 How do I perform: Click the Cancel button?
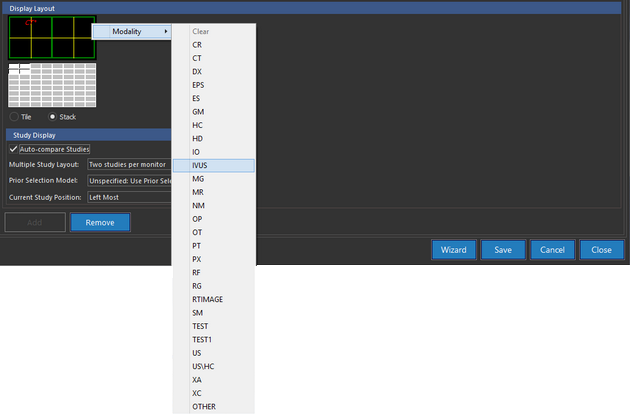coord(553,250)
